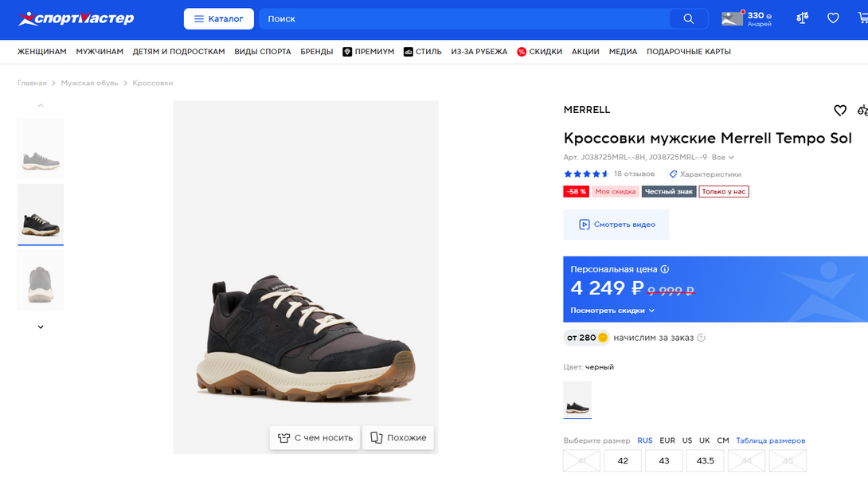Open Андрей's profile with 330 bonuses
The width and height of the screenshot is (868, 489).
[x=747, y=19]
